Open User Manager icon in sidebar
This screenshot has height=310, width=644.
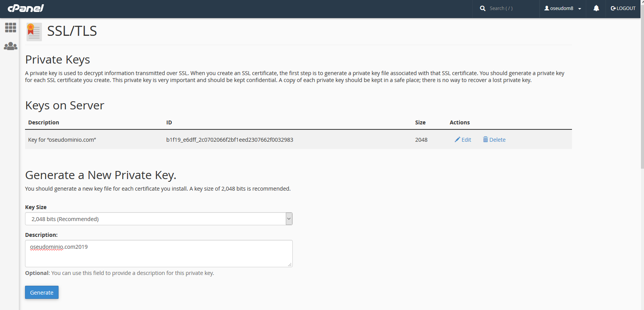10,46
